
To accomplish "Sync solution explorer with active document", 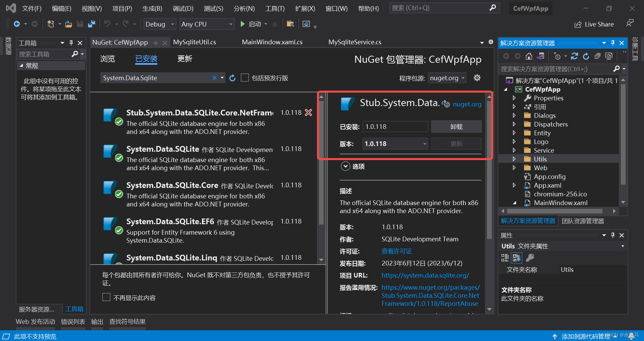I will point(540,56).
